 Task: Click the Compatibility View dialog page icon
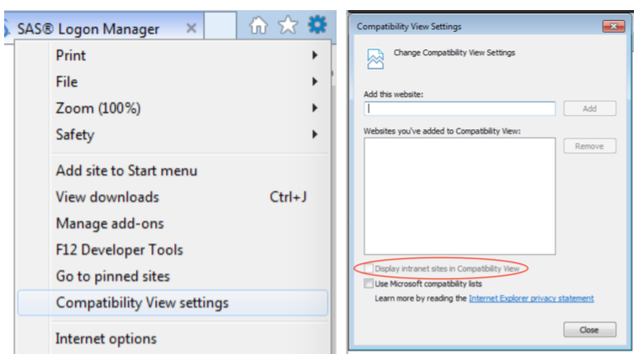coord(375,58)
